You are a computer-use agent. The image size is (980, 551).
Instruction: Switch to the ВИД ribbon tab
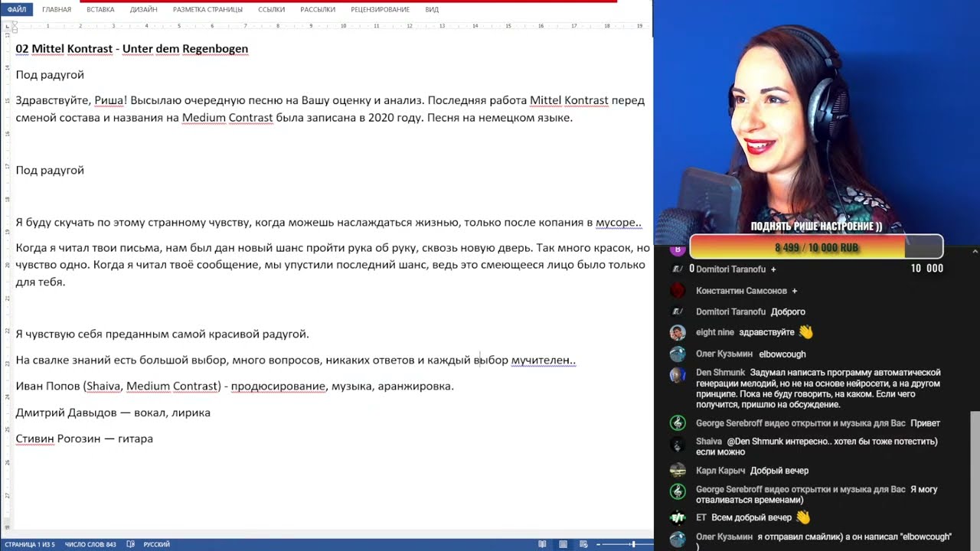click(x=432, y=9)
